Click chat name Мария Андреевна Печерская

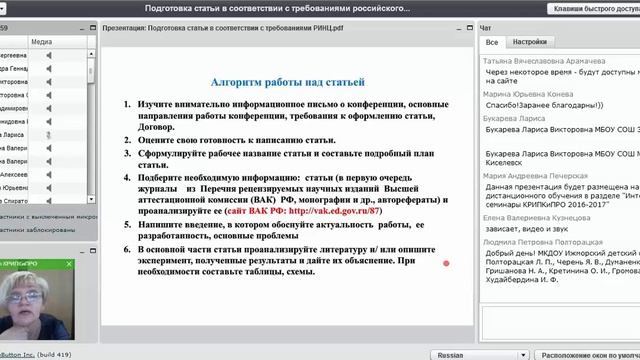pyautogui.click(x=535, y=176)
